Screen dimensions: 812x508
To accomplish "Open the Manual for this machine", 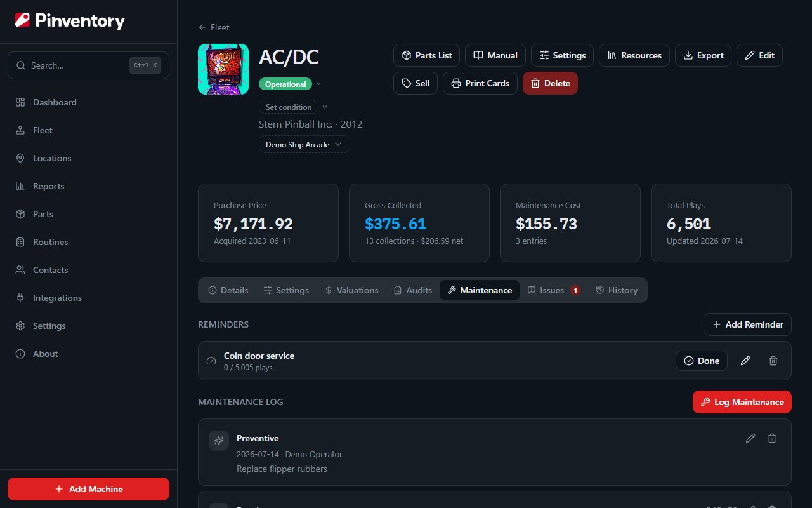I will click(495, 55).
